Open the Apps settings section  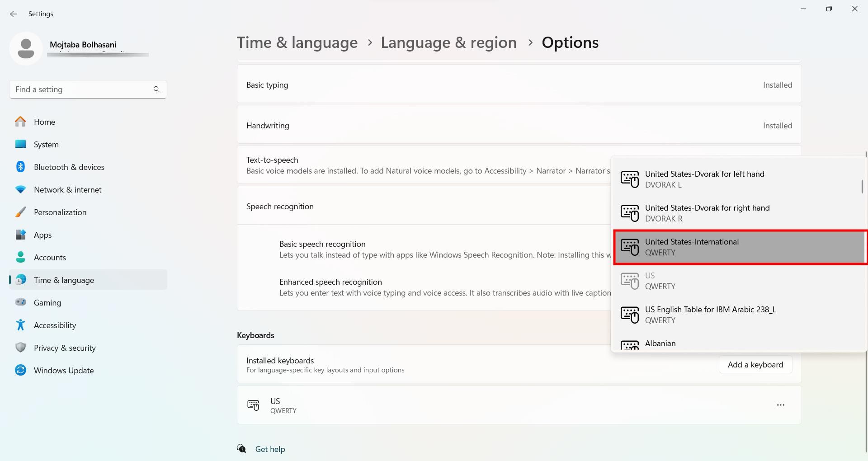click(43, 235)
